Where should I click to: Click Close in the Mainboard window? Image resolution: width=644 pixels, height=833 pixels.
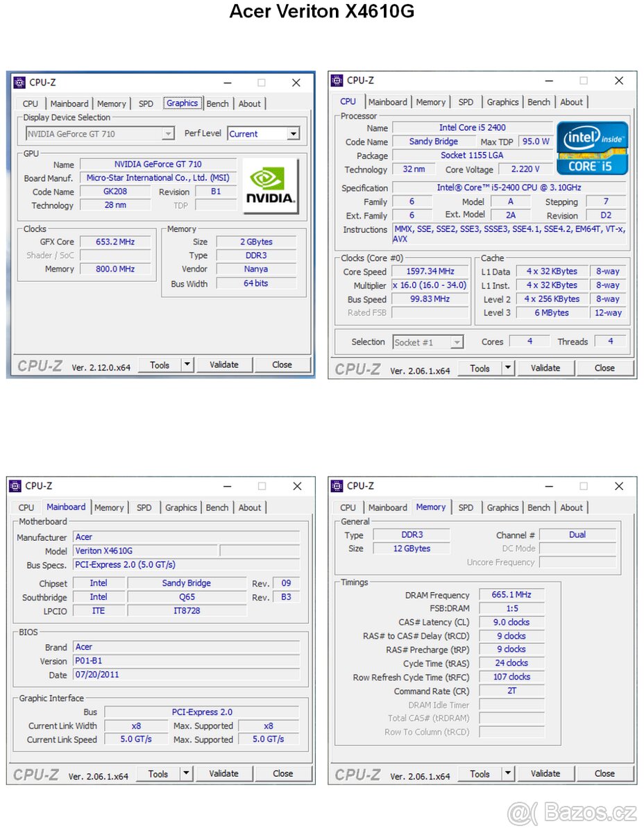click(283, 773)
